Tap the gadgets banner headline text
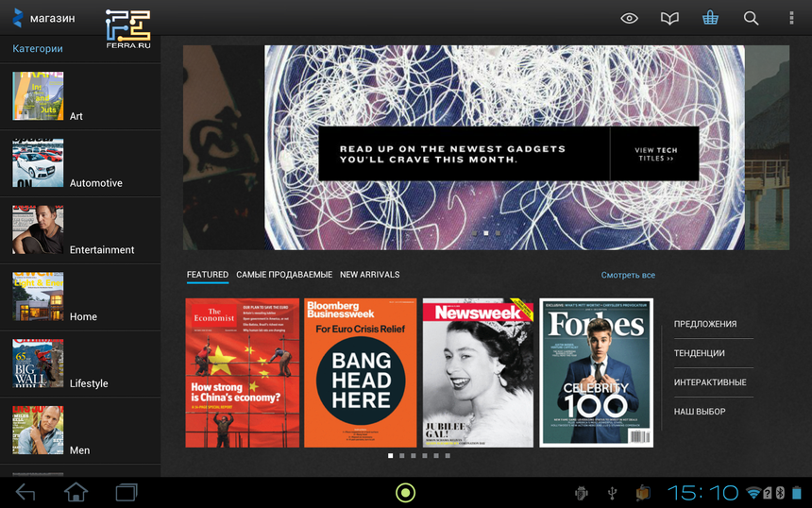This screenshot has height=508, width=812. tap(452, 154)
